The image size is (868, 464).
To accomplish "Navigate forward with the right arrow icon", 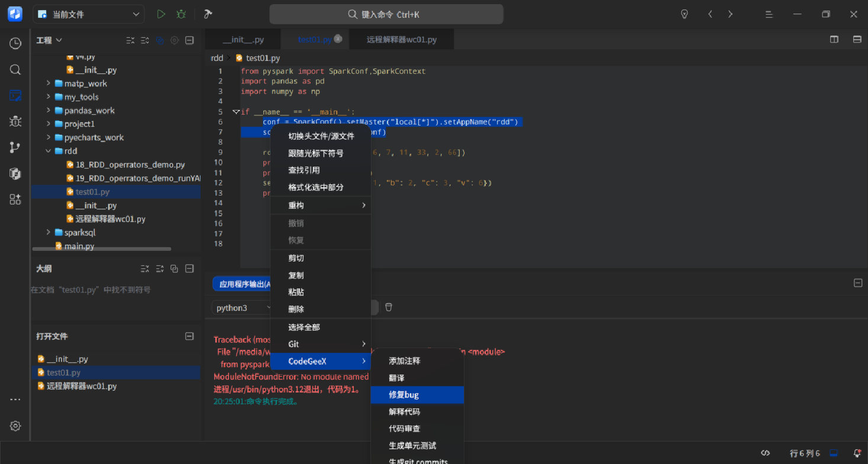I will coord(730,14).
